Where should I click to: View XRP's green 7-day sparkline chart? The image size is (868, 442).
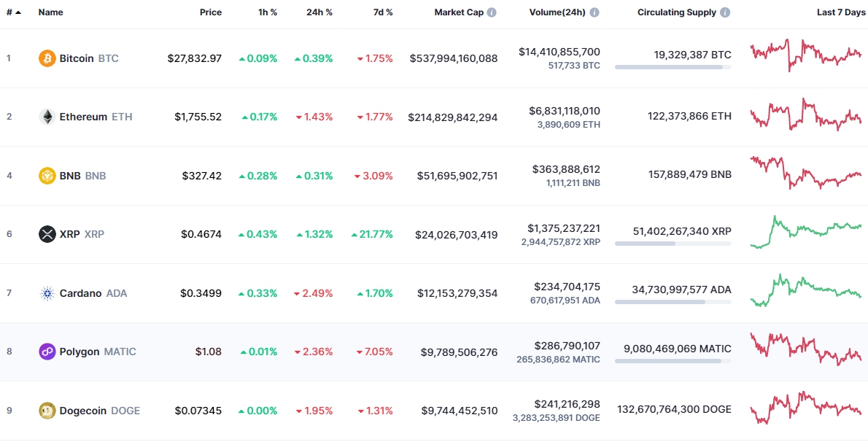pyautogui.click(x=806, y=232)
